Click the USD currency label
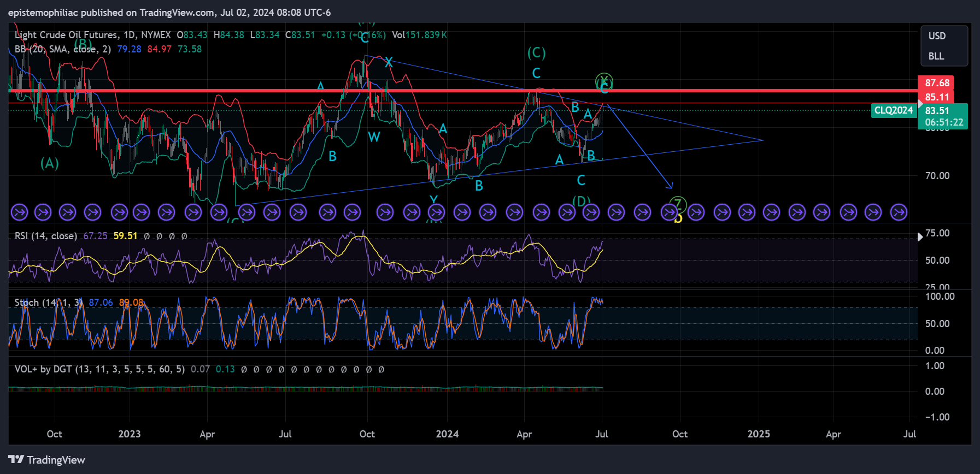980x474 pixels. [937, 36]
